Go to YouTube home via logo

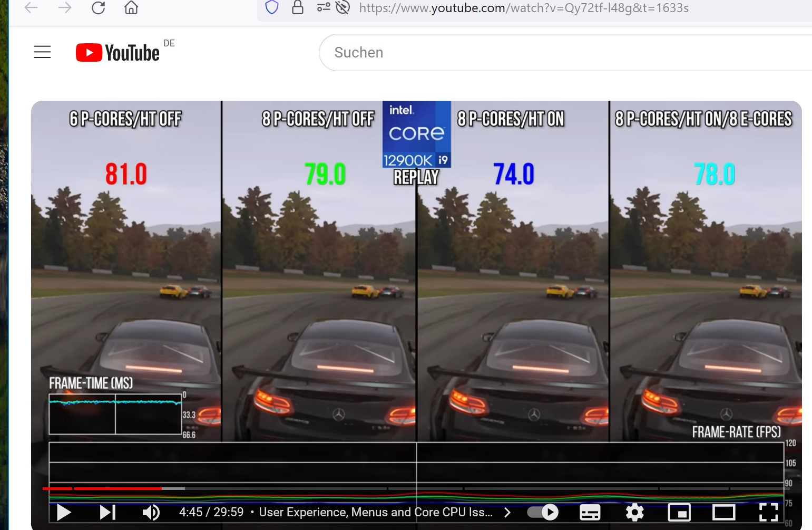pyautogui.click(x=117, y=52)
